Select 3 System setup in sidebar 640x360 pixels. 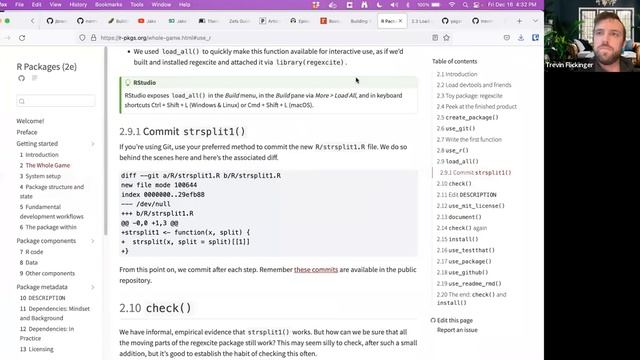pos(40,176)
